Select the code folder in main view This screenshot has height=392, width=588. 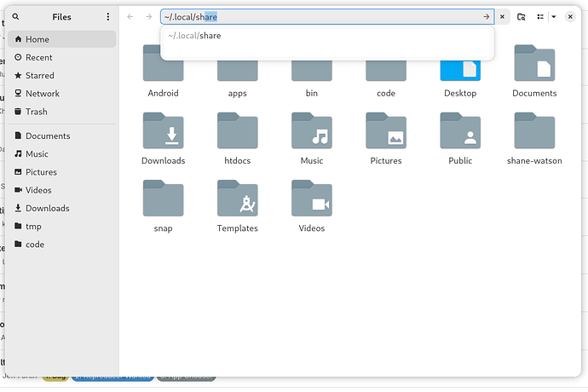(x=386, y=72)
